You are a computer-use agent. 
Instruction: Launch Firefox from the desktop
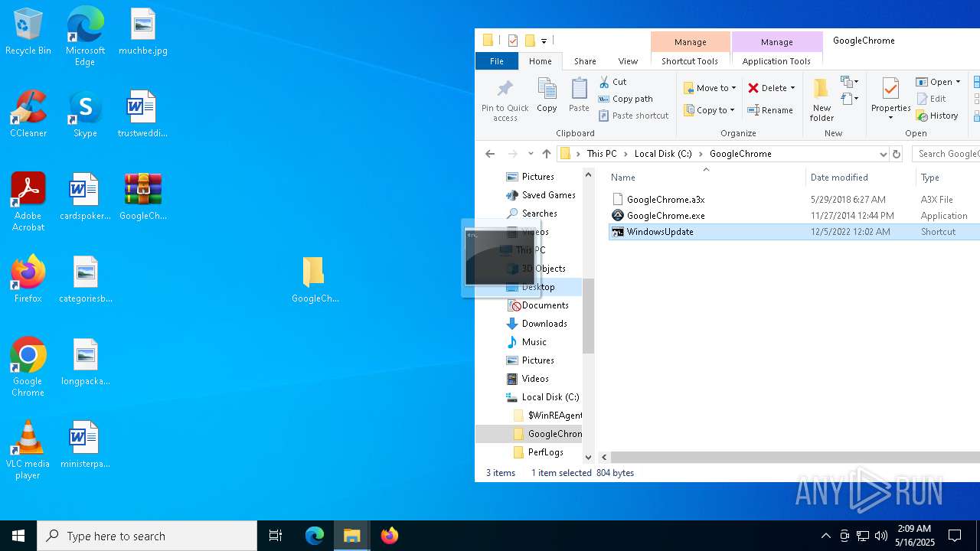[28, 279]
